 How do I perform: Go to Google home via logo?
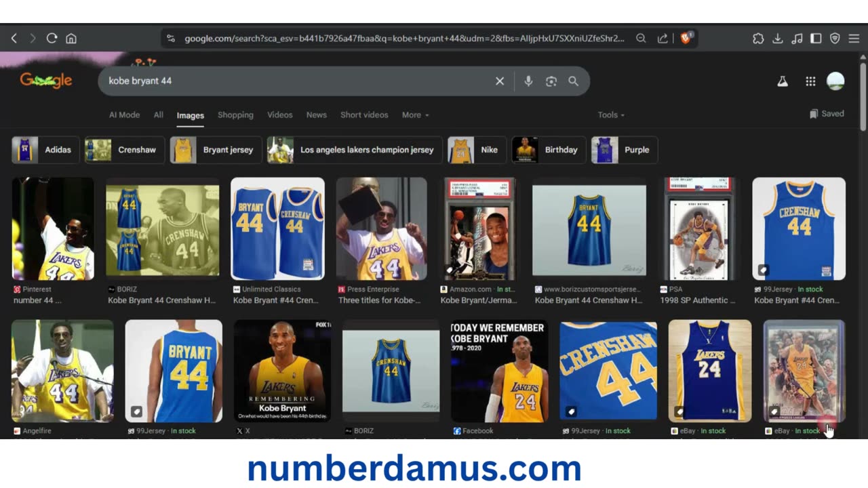point(46,80)
